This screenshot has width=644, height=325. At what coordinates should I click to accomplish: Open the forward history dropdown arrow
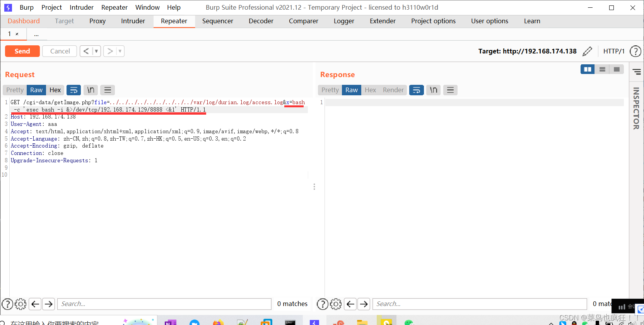[120, 51]
